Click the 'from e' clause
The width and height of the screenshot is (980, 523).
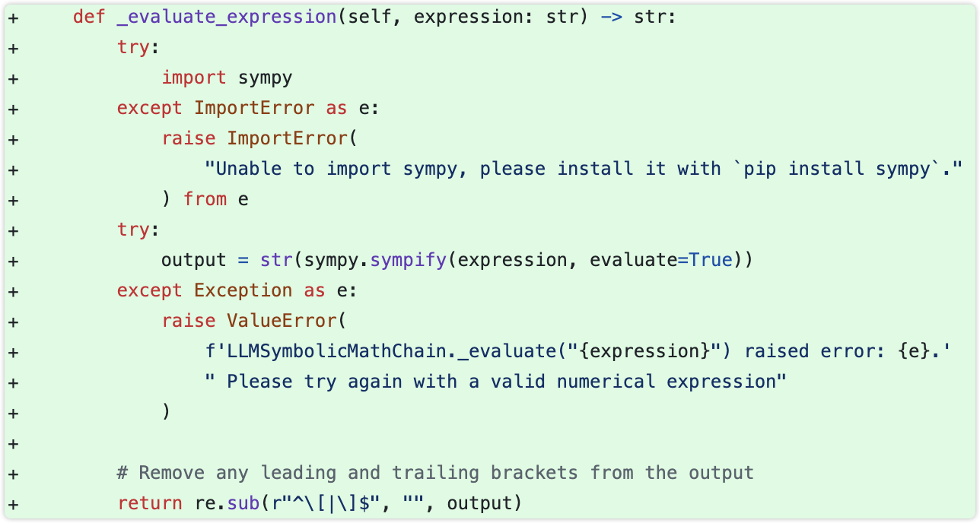click(x=216, y=199)
